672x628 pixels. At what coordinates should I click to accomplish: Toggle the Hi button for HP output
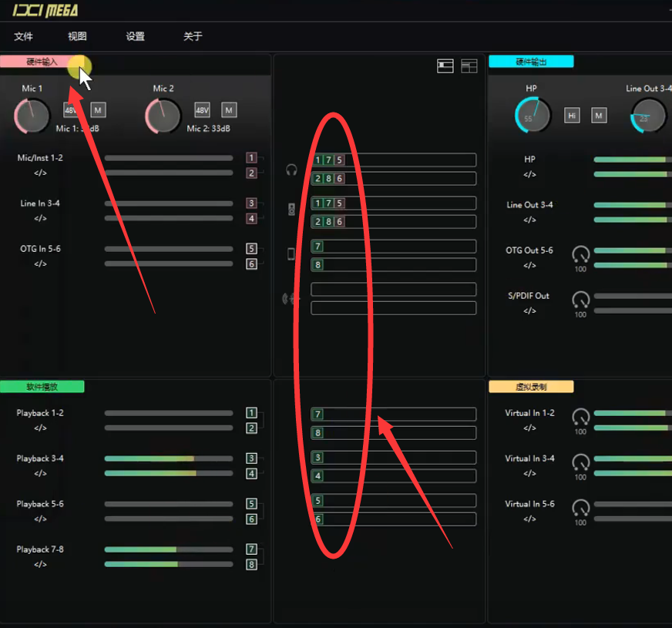coord(572,116)
